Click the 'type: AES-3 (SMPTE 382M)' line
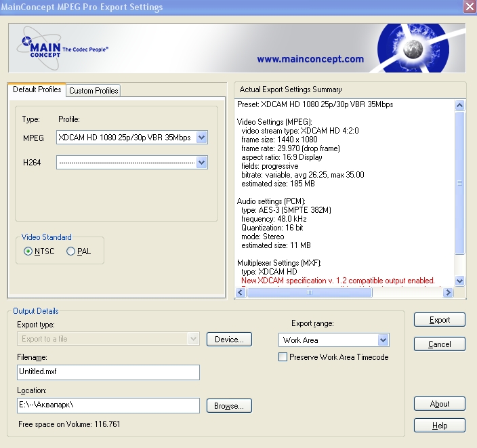477x448 pixels. tap(286, 210)
